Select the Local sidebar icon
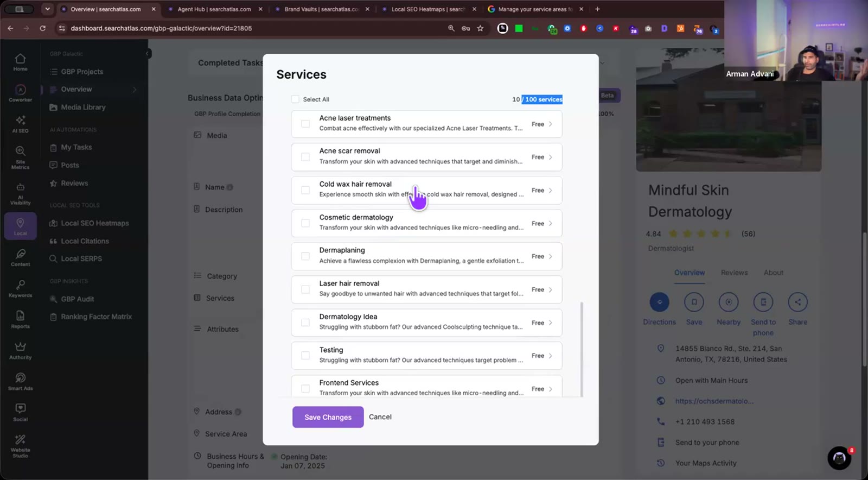The height and width of the screenshot is (480, 868). [20, 226]
